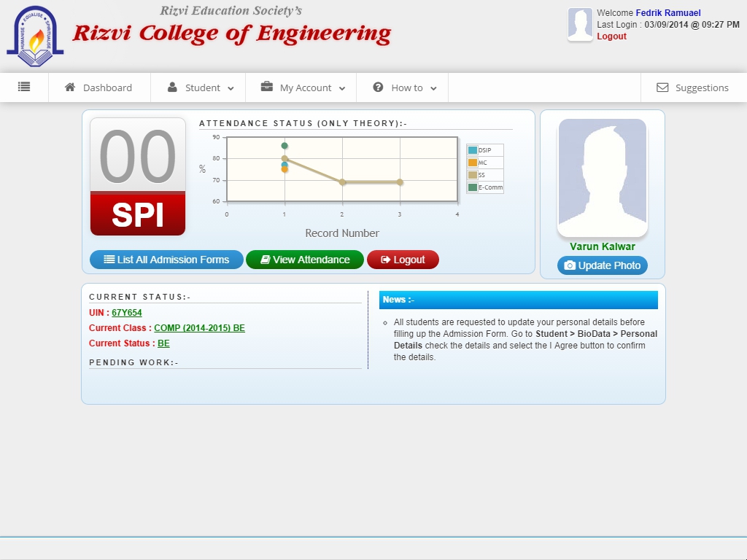Open the My Account menu

(301, 87)
